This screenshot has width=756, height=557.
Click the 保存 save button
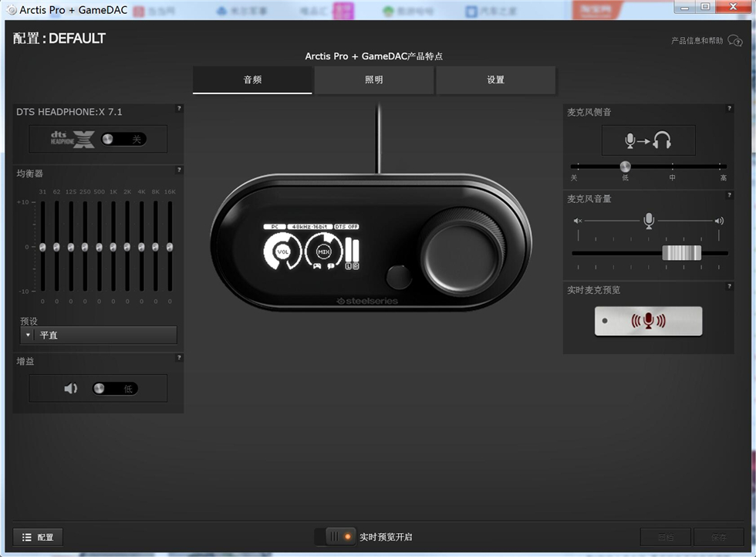click(x=718, y=537)
